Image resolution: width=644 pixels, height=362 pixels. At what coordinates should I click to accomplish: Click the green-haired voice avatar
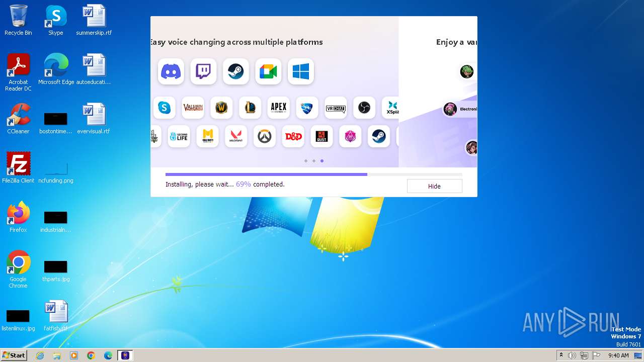[x=467, y=71]
